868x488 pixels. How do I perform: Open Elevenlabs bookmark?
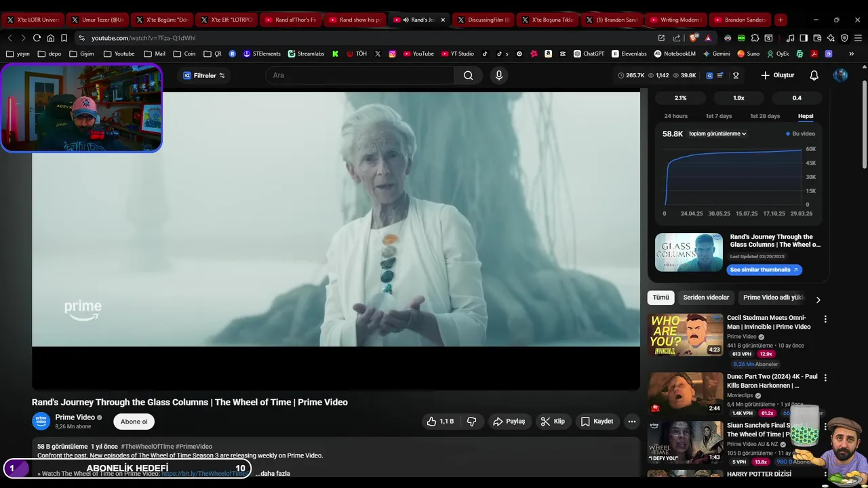(629, 54)
